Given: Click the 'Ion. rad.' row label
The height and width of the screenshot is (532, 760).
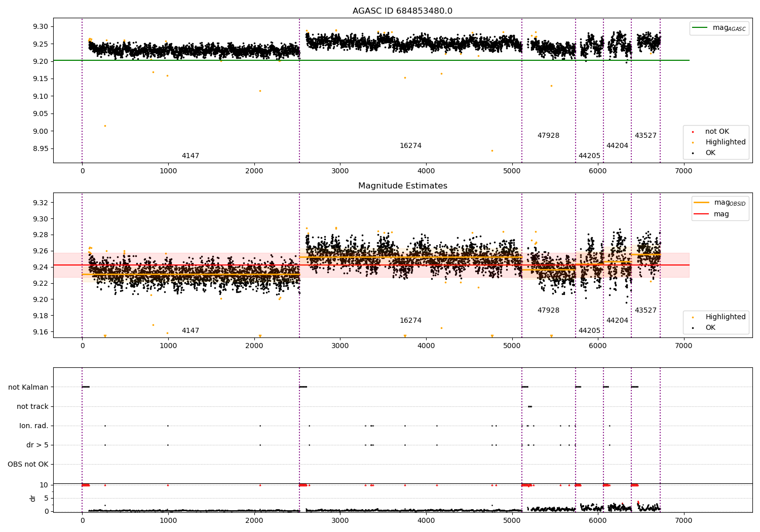Looking at the screenshot, I should coord(34,426).
